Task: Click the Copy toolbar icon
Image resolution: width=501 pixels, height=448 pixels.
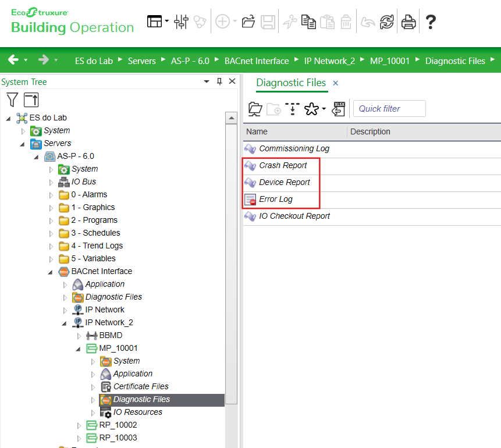Action: (x=308, y=22)
